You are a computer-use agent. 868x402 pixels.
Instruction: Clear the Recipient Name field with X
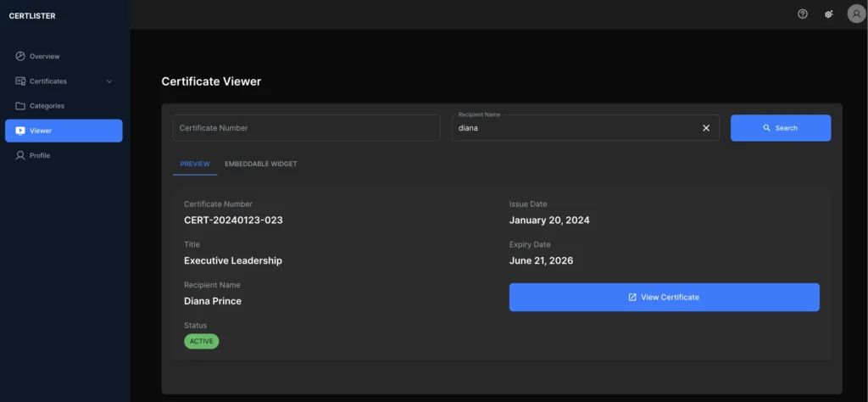(706, 128)
